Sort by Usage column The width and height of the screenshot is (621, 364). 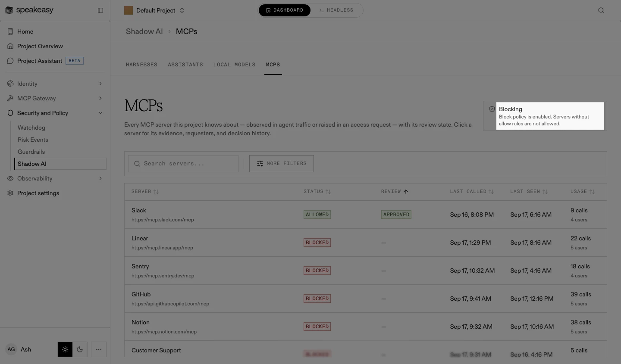[583, 192]
